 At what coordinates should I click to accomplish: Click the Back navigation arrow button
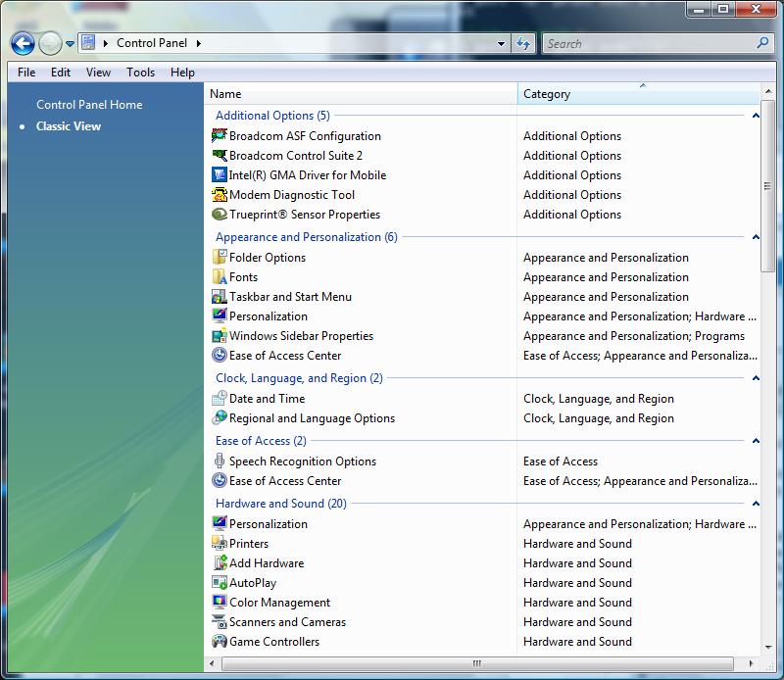click(23, 43)
